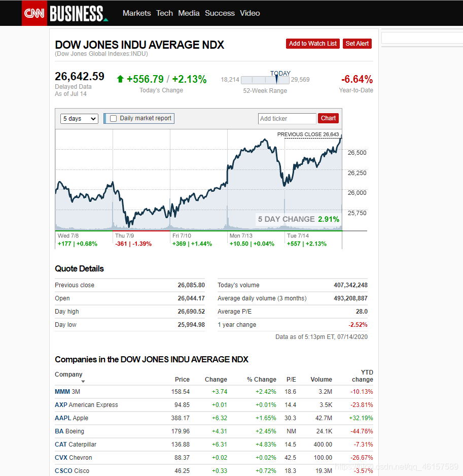Click the 5 DAY CHANGE 2.91% label

[x=299, y=219]
